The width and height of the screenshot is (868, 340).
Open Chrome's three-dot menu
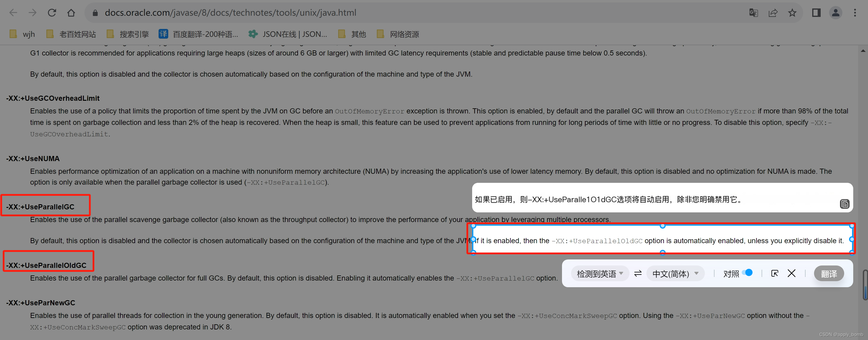(855, 13)
